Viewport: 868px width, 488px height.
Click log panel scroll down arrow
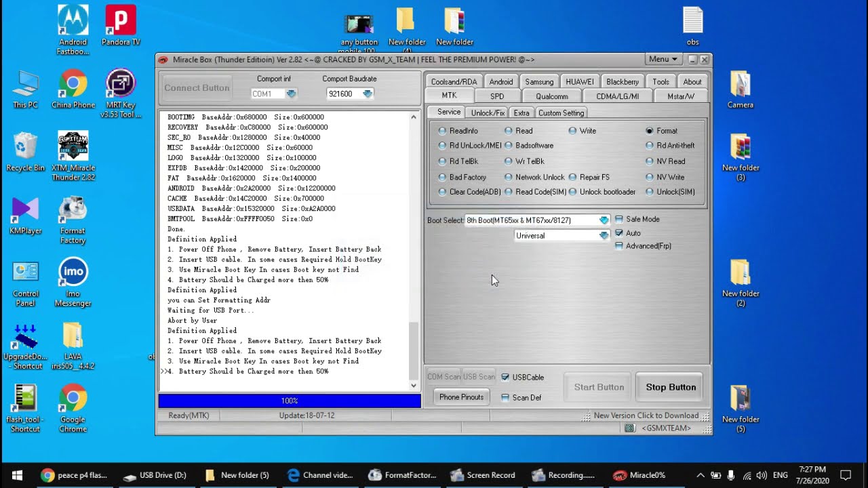[x=414, y=386]
